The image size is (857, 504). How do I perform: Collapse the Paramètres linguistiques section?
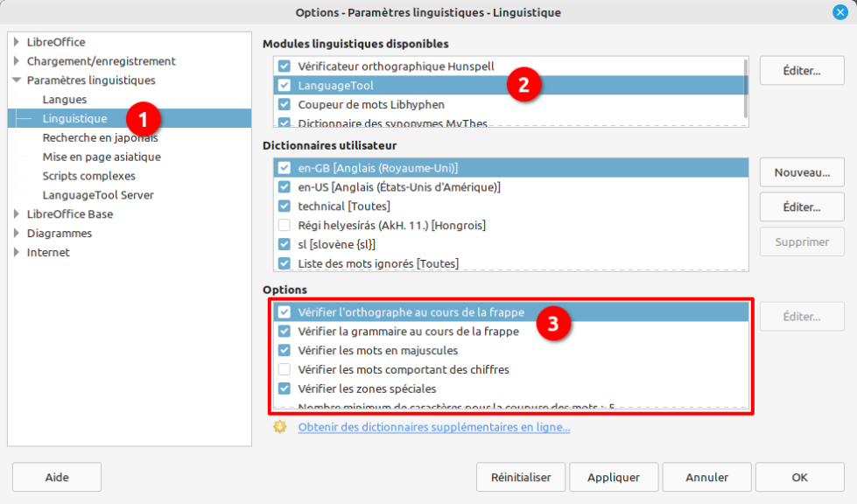pos(18,80)
